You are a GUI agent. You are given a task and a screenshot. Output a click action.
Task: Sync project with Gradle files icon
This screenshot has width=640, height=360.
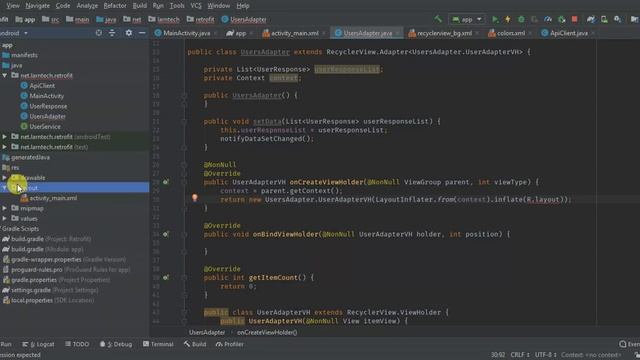click(x=591, y=19)
